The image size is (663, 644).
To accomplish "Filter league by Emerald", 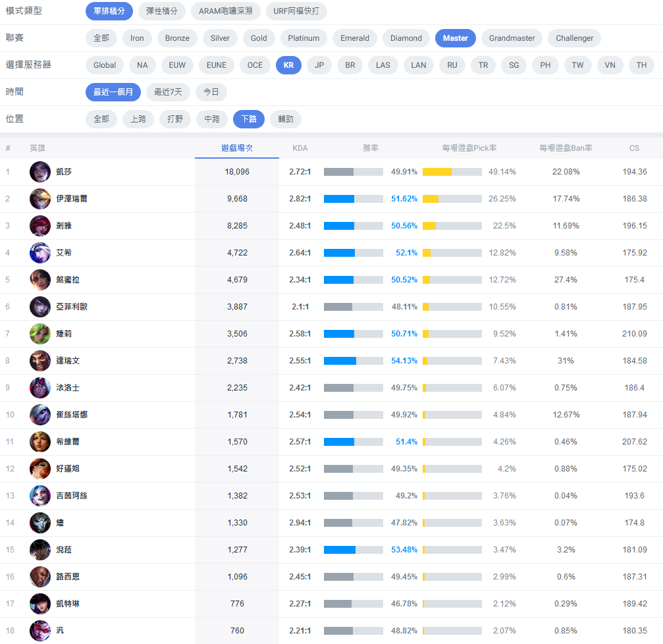I will [355, 38].
